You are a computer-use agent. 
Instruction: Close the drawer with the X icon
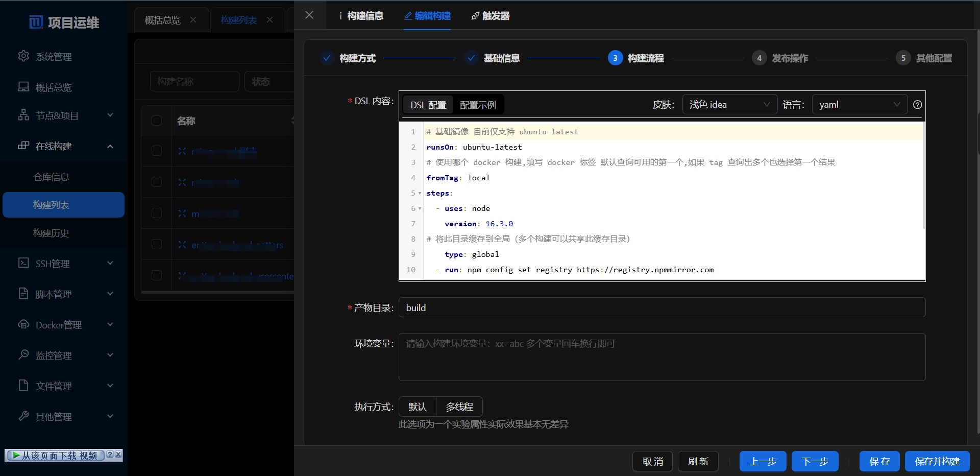pyautogui.click(x=309, y=15)
